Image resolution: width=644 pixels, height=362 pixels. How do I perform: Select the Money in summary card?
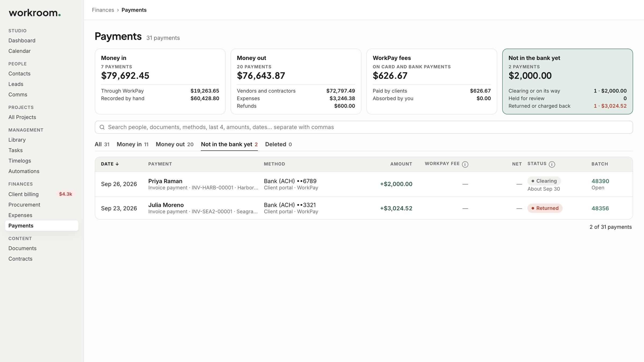point(160,82)
